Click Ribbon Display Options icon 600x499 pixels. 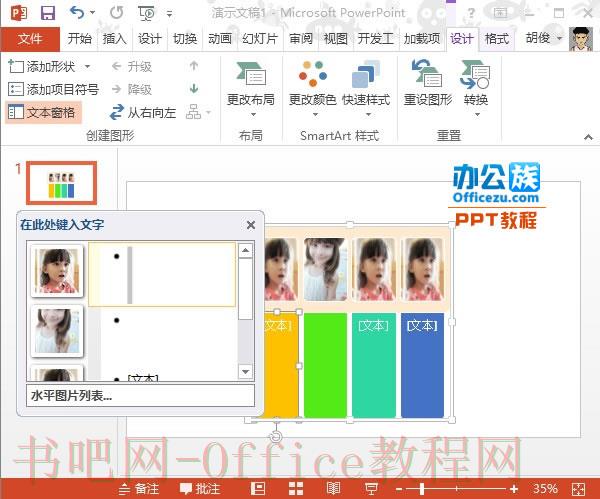point(501,13)
